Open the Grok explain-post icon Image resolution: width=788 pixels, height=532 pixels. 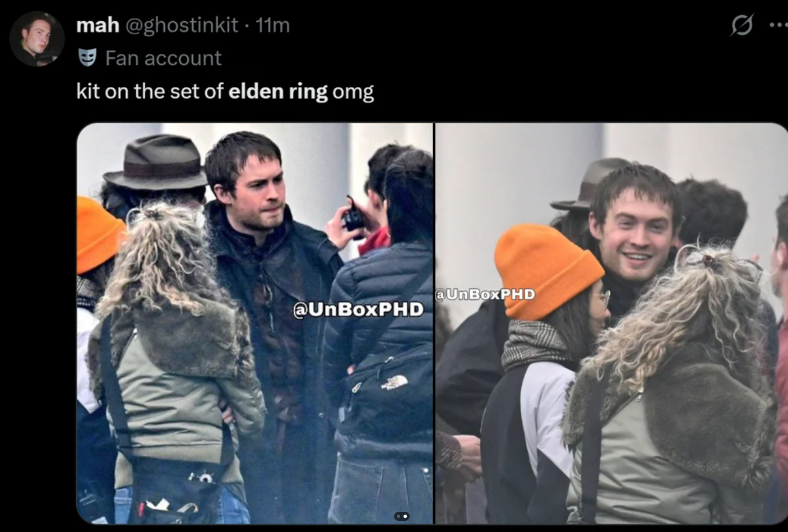[x=742, y=25]
